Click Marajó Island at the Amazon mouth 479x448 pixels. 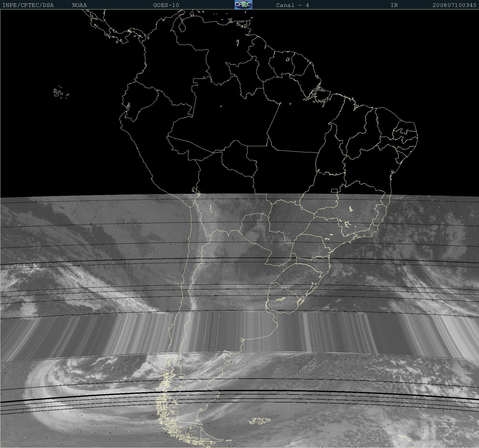click(x=317, y=91)
